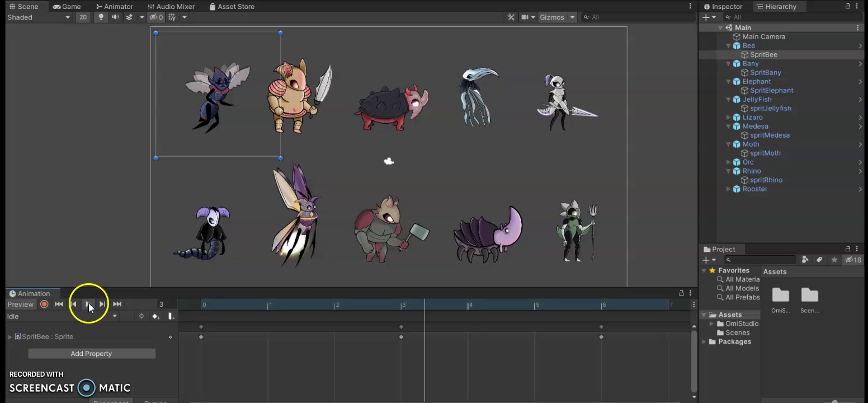Collapse the Main scene in Hierarchy
This screenshot has width=868, height=403.
click(x=720, y=27)
